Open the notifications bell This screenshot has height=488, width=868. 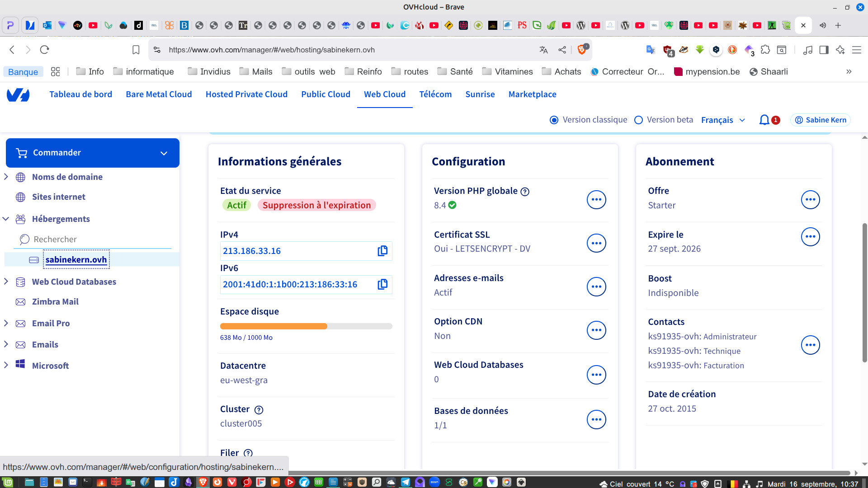click(x=764, y=120)
